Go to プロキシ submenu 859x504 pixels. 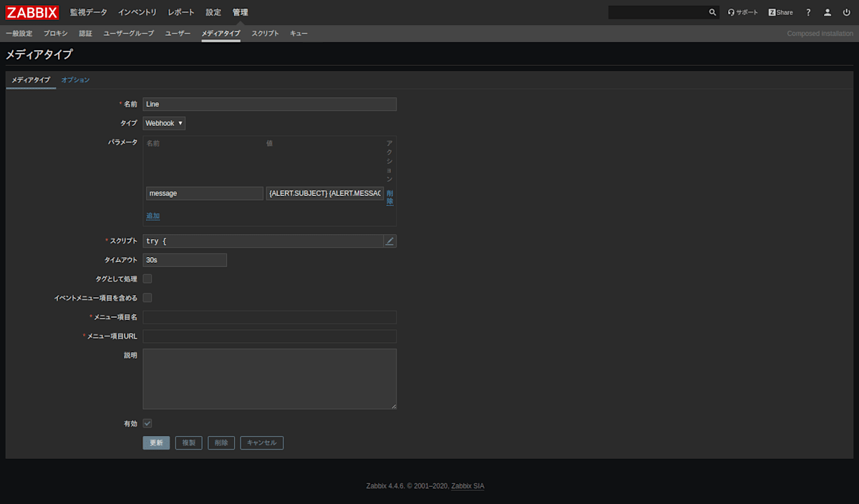[55, 34]
